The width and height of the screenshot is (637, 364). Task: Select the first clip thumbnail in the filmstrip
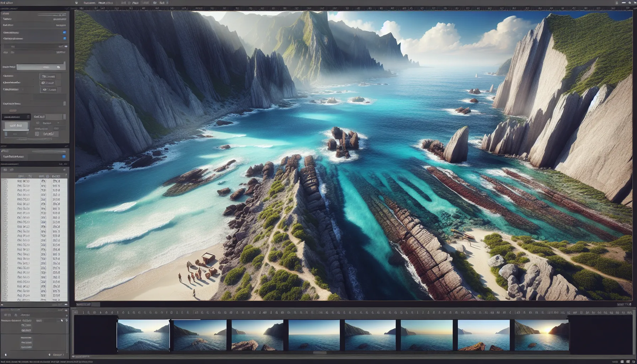tap(143, 335)
